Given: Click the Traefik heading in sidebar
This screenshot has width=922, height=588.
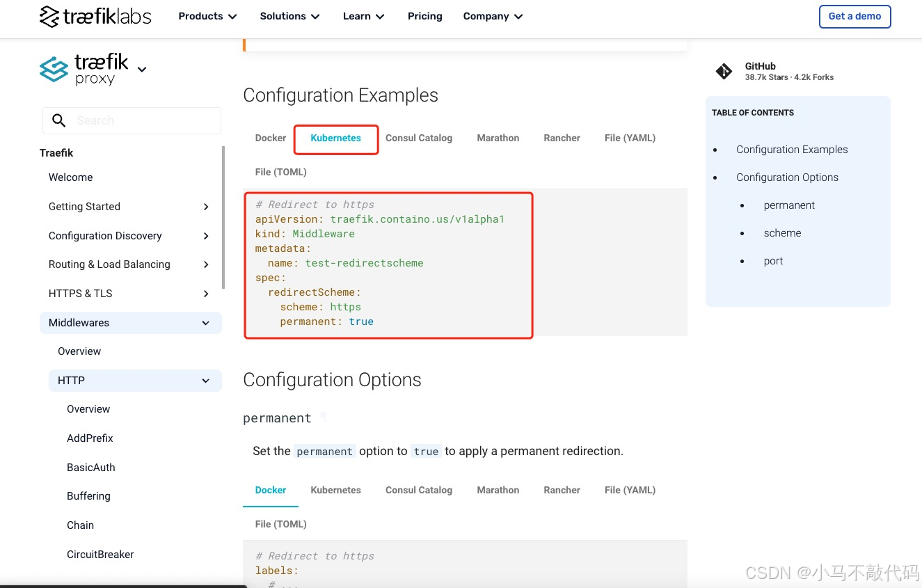Looking at the screenshot, I should coord(56,153).
